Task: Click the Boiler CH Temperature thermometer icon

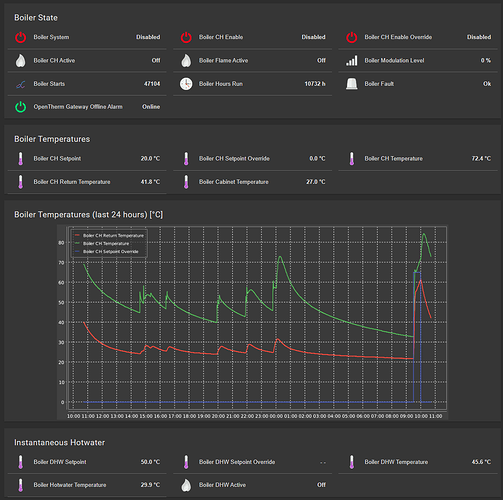Action: [352, 159]
